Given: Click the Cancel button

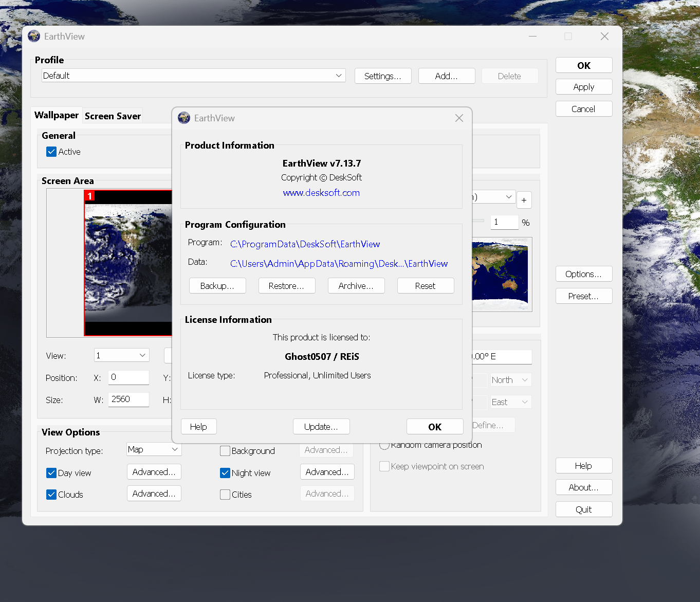Looking at the screenshot, I should tap(584, 109).
